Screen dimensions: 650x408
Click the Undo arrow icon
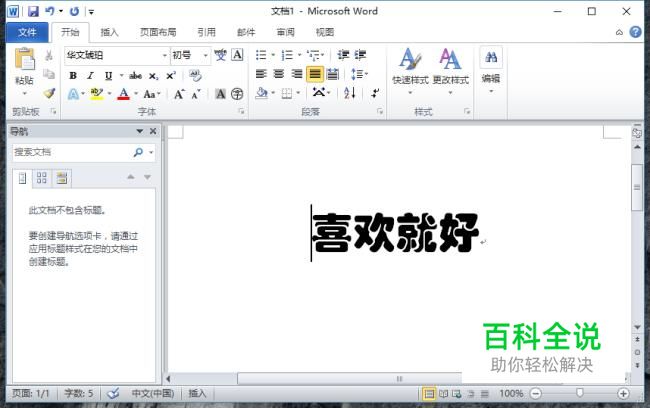coord(50,11)
